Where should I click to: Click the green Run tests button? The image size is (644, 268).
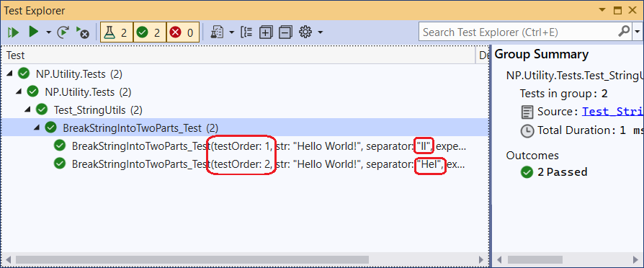pyautogui.click(x=34, y=32)
